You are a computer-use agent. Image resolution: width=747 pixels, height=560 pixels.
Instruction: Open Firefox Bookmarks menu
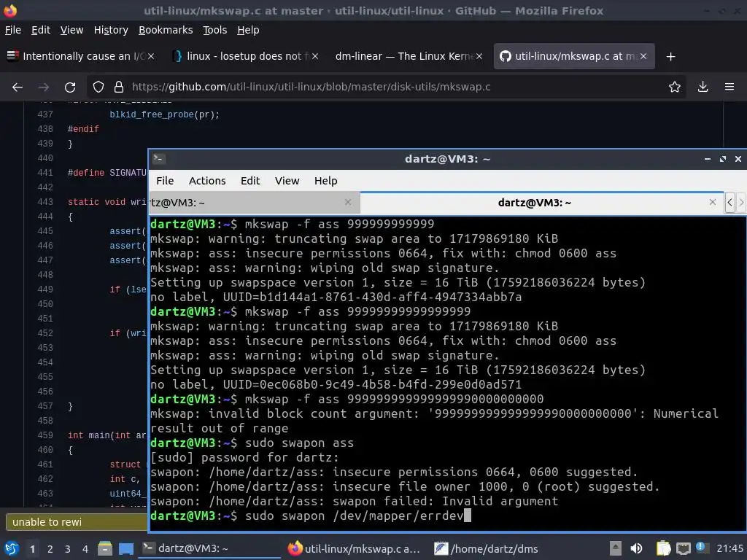(166, 30)
